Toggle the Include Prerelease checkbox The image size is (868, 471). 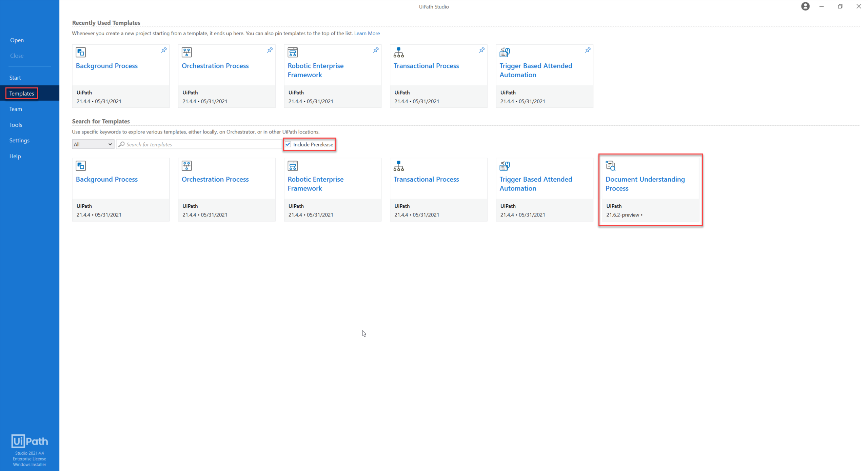288,144
